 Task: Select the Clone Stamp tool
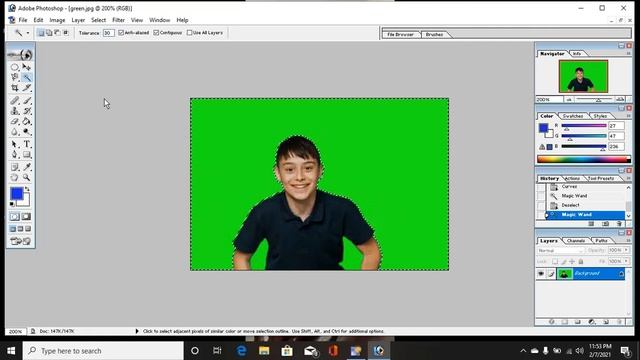pos(15,111)
